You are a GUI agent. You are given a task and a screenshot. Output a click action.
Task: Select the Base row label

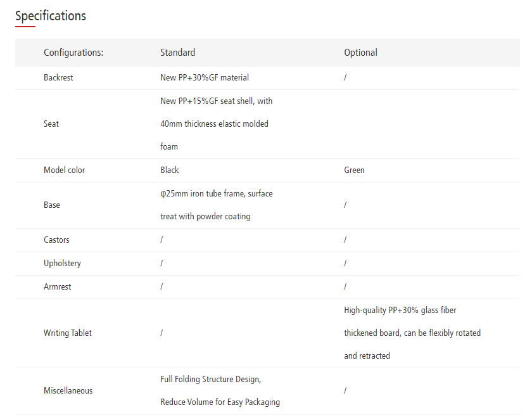point(52,205)
